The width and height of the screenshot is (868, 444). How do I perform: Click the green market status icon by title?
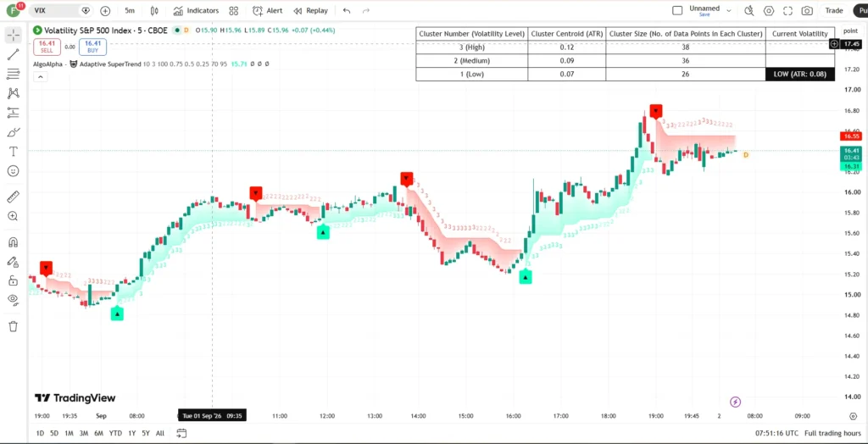point(178,31)
